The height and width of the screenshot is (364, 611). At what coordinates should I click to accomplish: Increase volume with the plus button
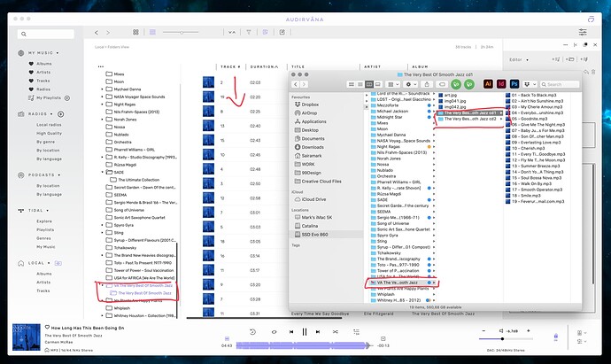(529, 331)
